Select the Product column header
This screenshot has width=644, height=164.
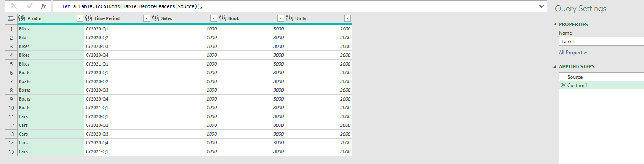pyautogui.click(x=51, y=18)
